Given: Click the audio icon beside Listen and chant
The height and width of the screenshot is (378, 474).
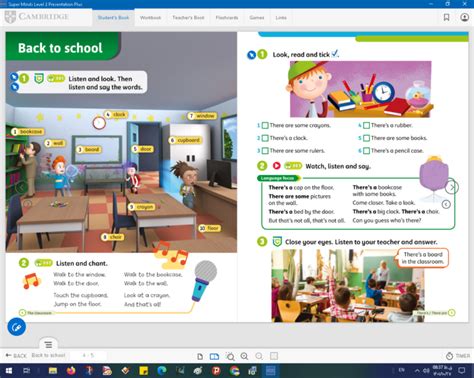Looking at the screenshot, I should coord(44,263).
